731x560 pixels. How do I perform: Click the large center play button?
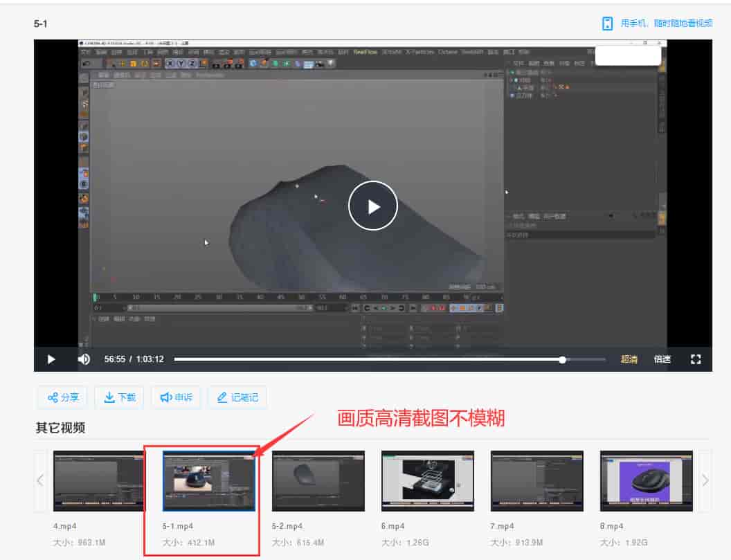point(372,205)
